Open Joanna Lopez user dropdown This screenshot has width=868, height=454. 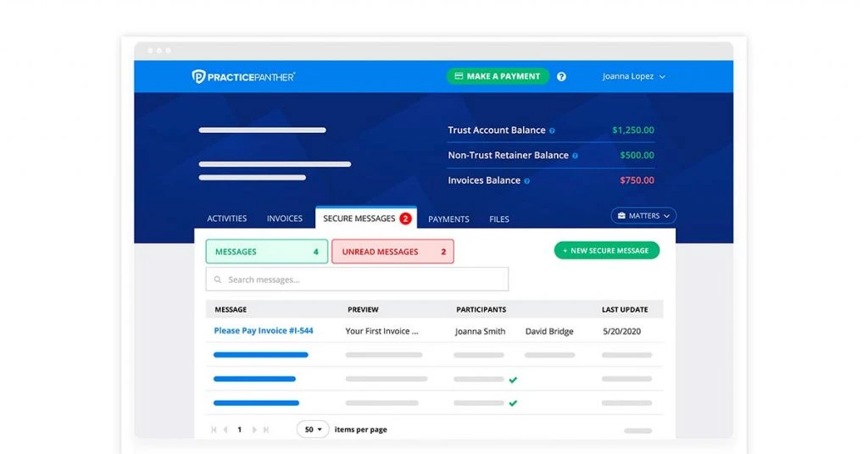634,76
